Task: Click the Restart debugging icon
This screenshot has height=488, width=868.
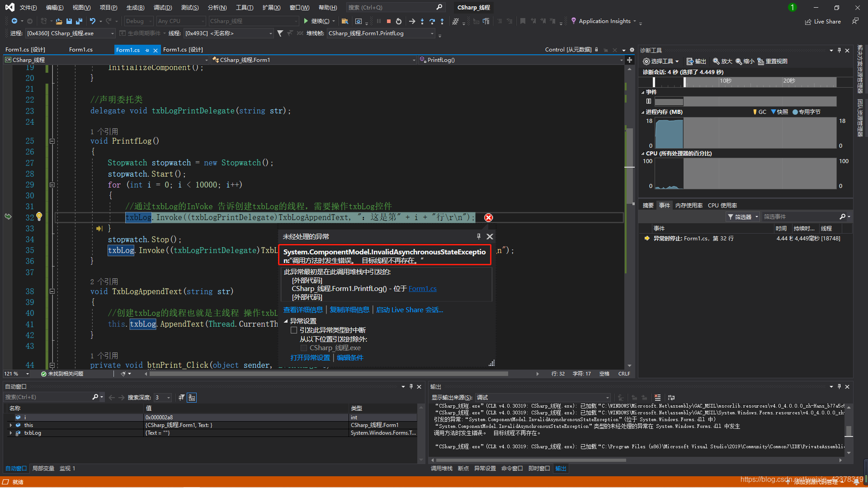Action: (398, 21)
